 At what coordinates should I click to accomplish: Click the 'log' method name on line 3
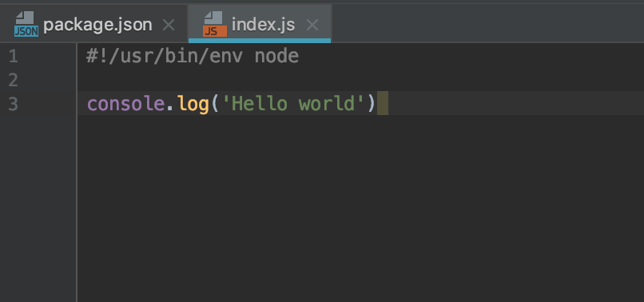[193, 105]
